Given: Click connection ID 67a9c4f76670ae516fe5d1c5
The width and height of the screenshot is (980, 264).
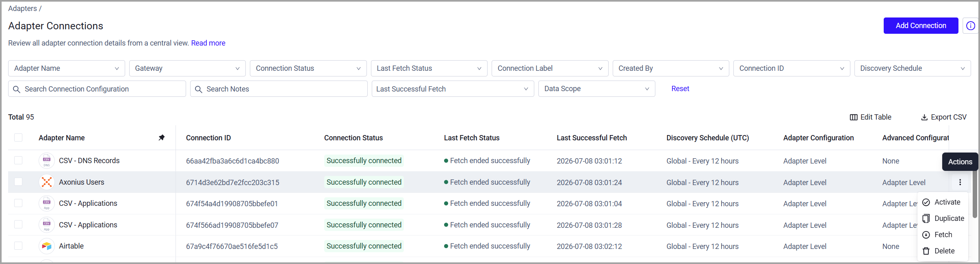Looking at the screenshot, I should (232, 247).
